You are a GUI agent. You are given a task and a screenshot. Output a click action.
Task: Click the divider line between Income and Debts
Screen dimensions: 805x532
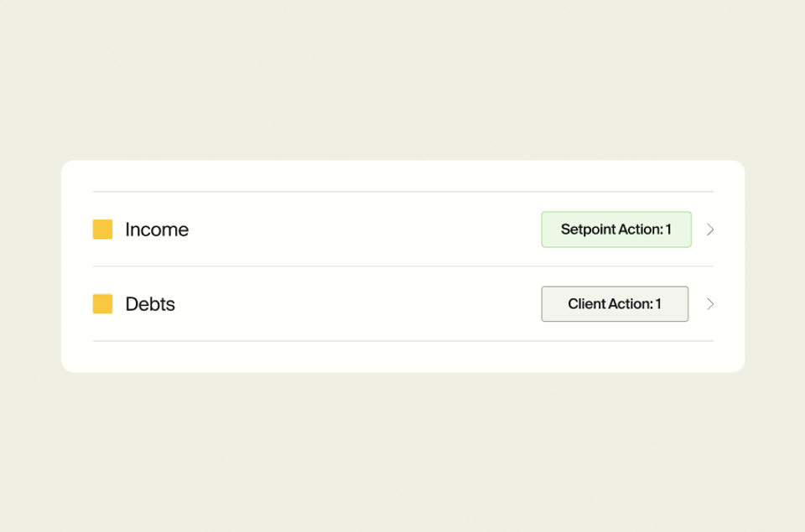403,266
